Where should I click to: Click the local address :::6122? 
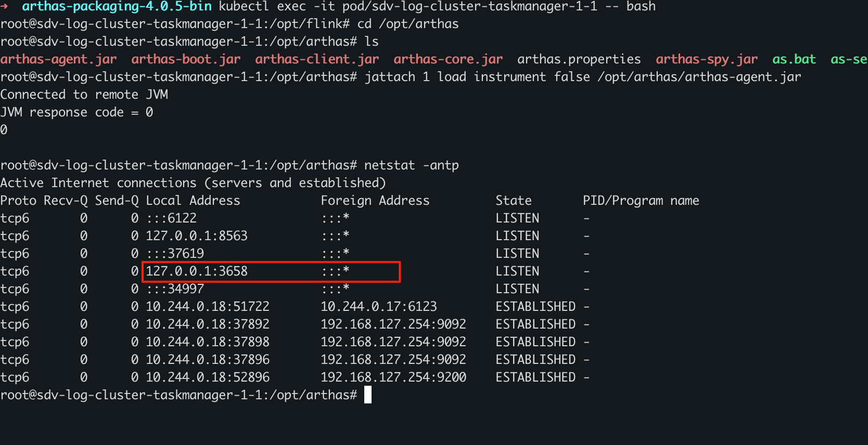pyautogui.click(x=171, y=218)
